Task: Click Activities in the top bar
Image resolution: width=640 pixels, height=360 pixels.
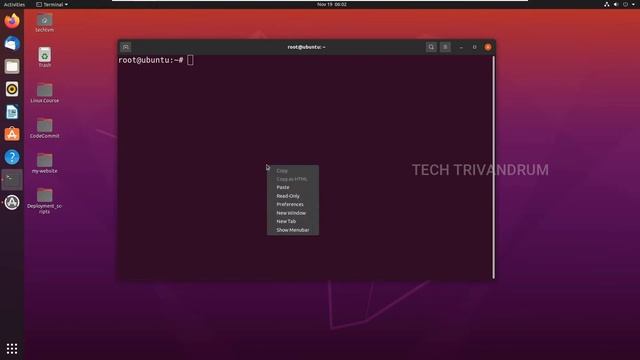Action: point(14,4)
